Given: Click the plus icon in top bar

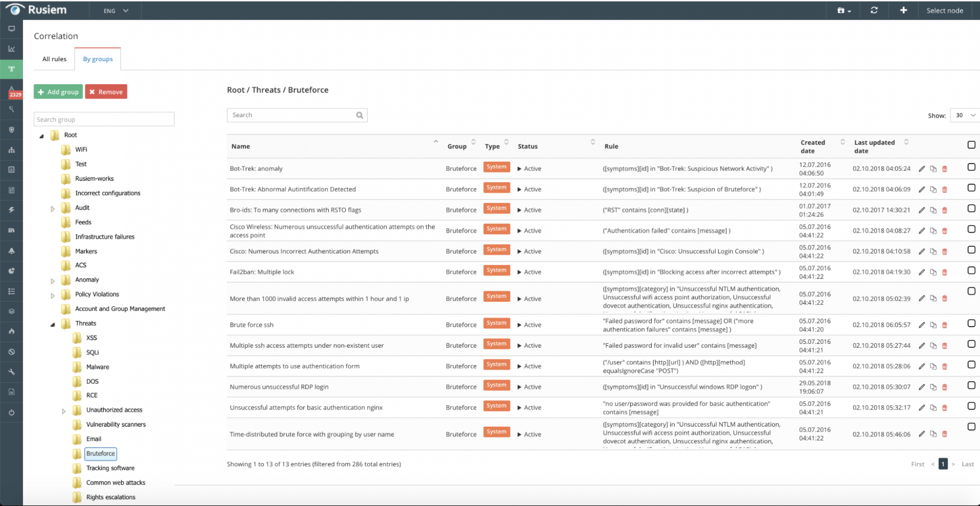Looking at the screenshot, I should pos(903,10).
